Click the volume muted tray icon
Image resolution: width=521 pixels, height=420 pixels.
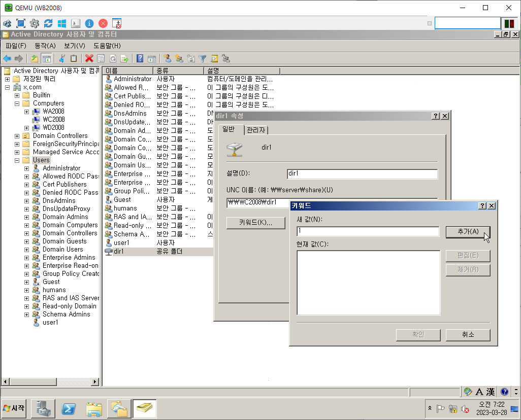pyautogui.click(x=465, y=409)
